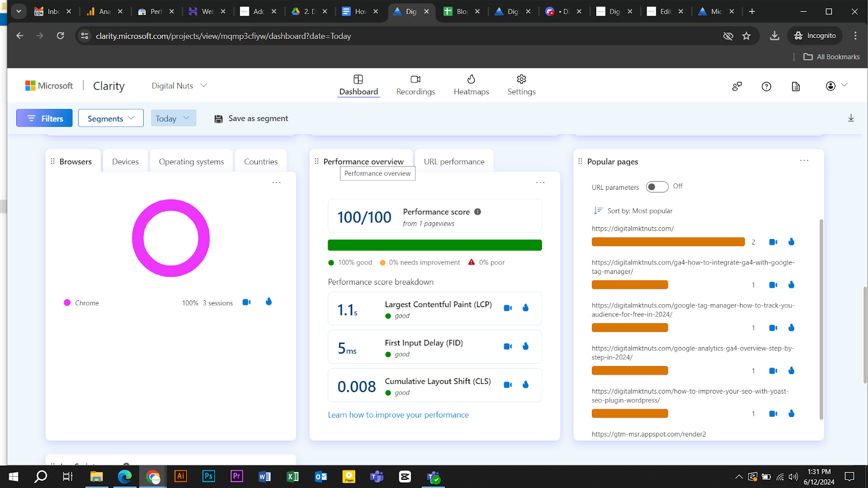Click the Clarity logo text
The image size is (868, 488).
pyautogui.click(x=109, y=86)
